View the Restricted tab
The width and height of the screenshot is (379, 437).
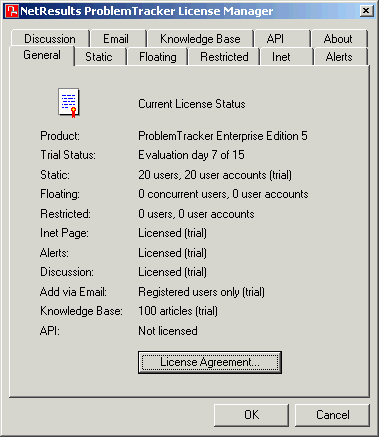224,57
